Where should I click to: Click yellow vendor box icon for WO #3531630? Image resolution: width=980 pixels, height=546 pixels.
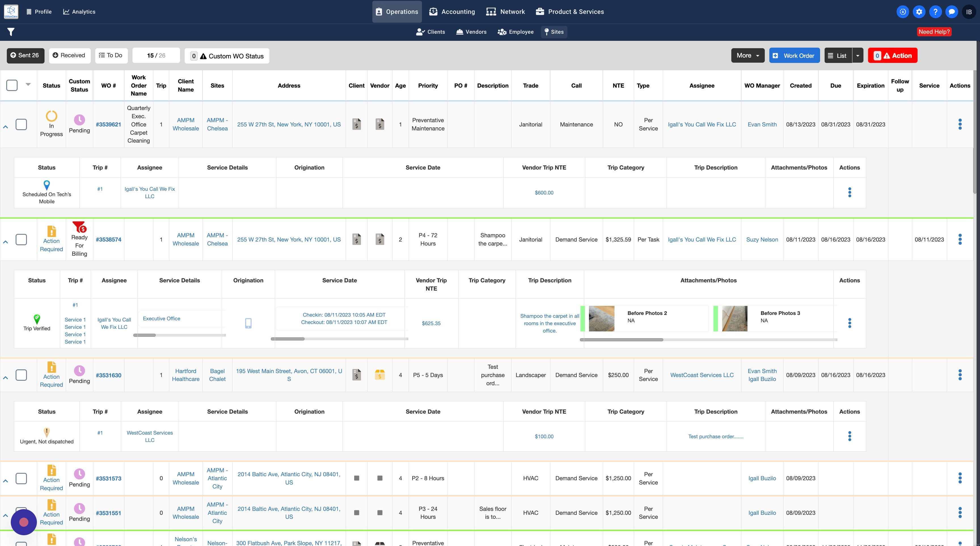[379, 375]
